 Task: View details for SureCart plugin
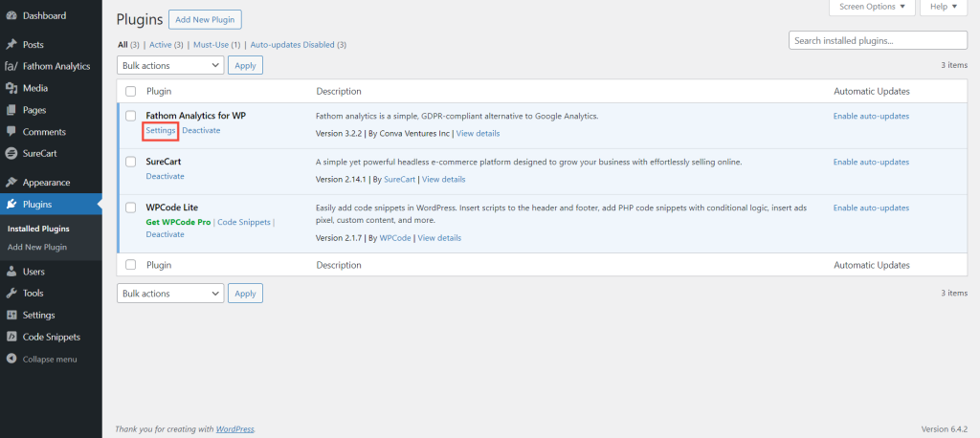click(444, 180)
